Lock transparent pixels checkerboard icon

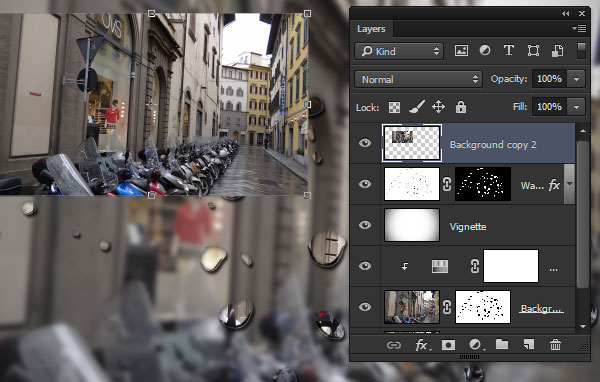pos(395,107)
